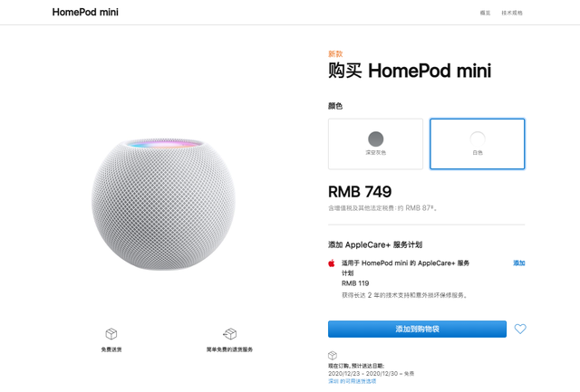Screen dimensions: 580x392
Task: Click the delivery box icon above order dates
Action: [x=333, y=355]
